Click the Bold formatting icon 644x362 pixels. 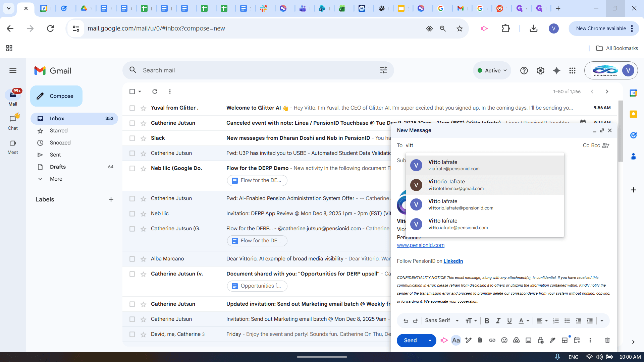click(487, 321)
